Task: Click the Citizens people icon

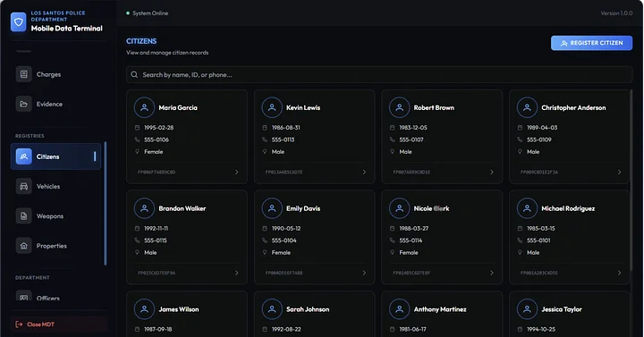Action: tap(24, 156)
